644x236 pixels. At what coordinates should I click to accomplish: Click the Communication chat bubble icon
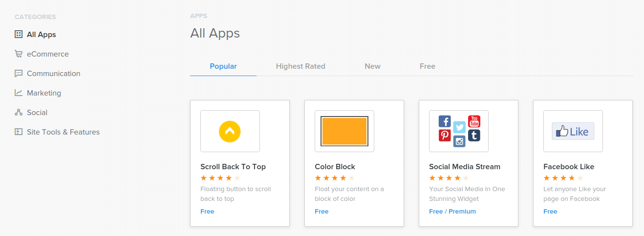pyautogui.click(x=19, y=74)
